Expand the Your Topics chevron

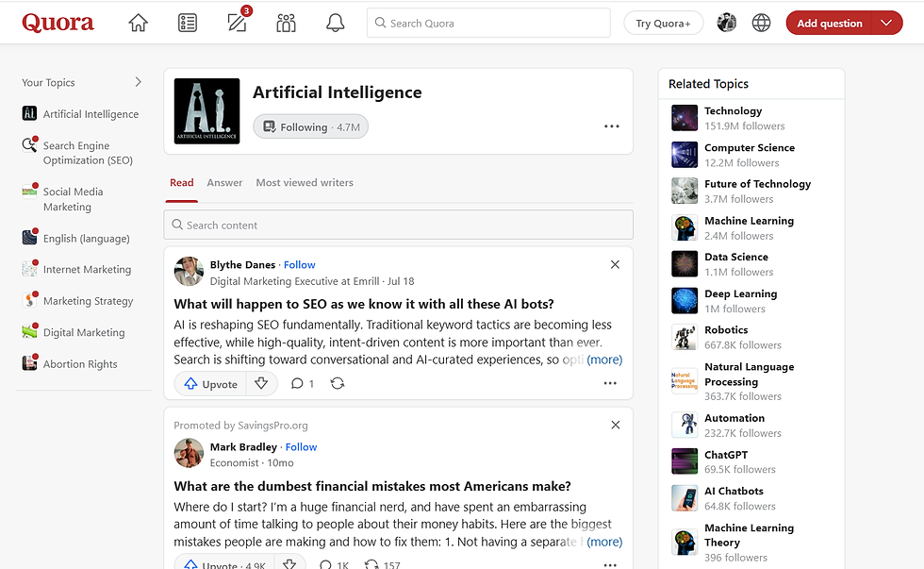138,82
